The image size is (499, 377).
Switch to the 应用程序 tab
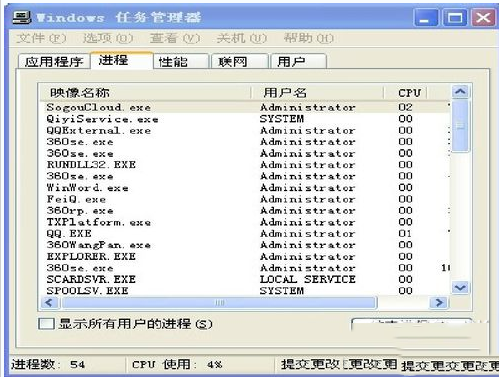[54, 61]
